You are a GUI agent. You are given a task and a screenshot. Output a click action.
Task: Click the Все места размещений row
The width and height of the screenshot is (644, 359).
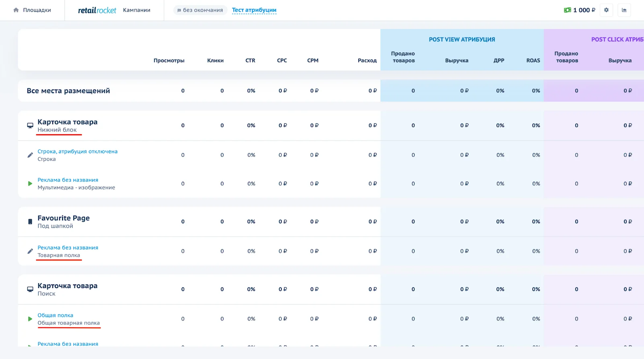[x=68, y=91]
